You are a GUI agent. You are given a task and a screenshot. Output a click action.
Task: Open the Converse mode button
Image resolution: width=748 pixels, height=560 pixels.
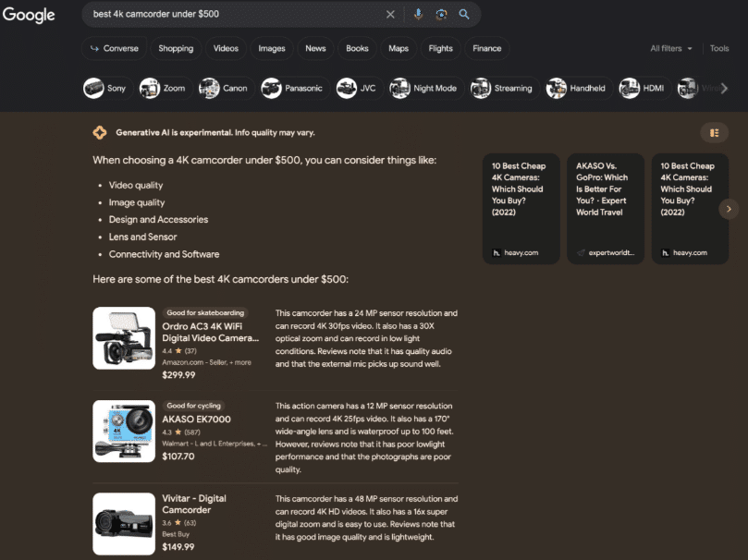tap(113, 48)
